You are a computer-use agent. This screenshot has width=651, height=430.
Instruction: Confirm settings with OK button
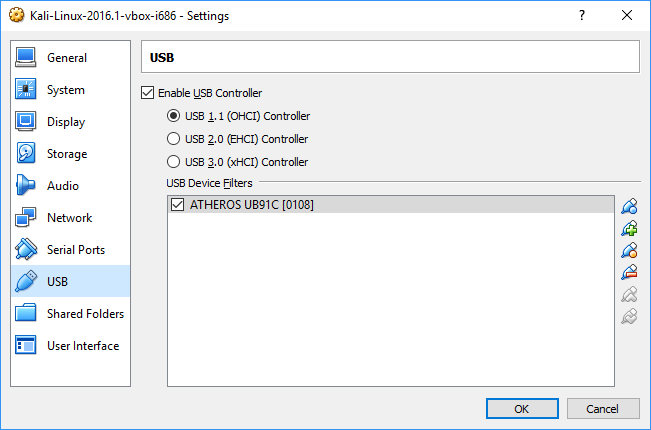coord(522,409)
